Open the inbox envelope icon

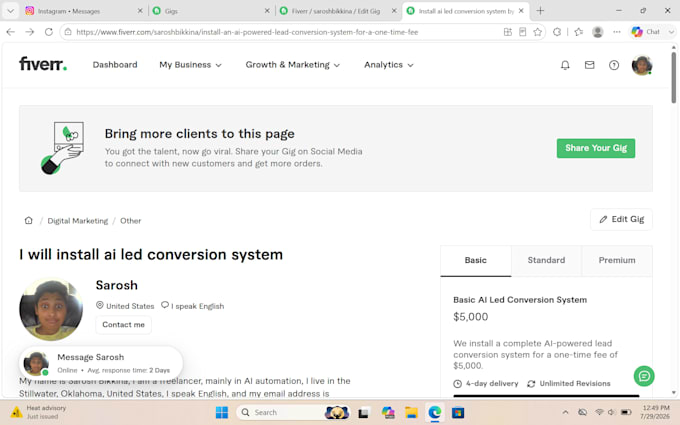589,65
